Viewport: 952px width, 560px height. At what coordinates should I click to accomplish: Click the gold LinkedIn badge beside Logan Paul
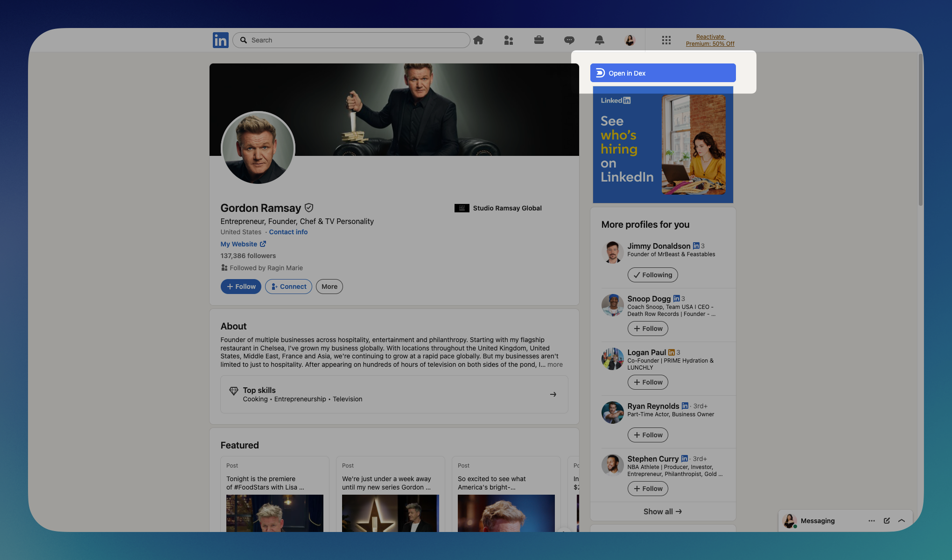click(x=672, y=352)
